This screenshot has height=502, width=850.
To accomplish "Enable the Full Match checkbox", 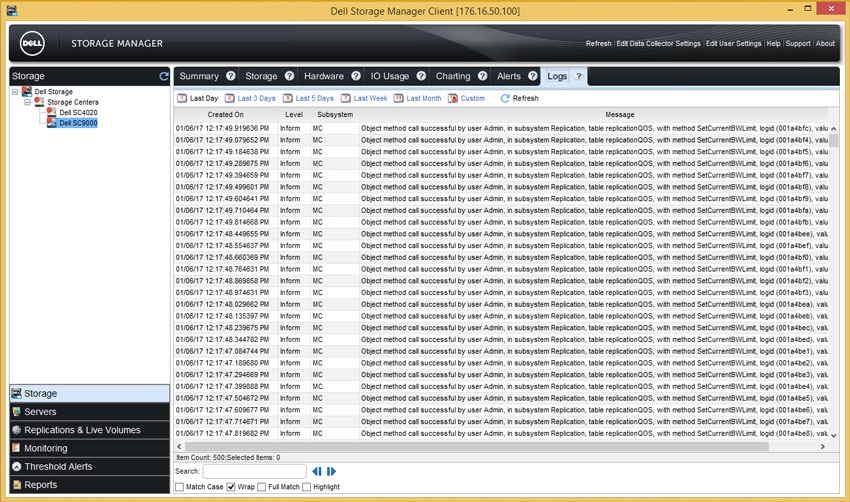I will coord(262,487).
